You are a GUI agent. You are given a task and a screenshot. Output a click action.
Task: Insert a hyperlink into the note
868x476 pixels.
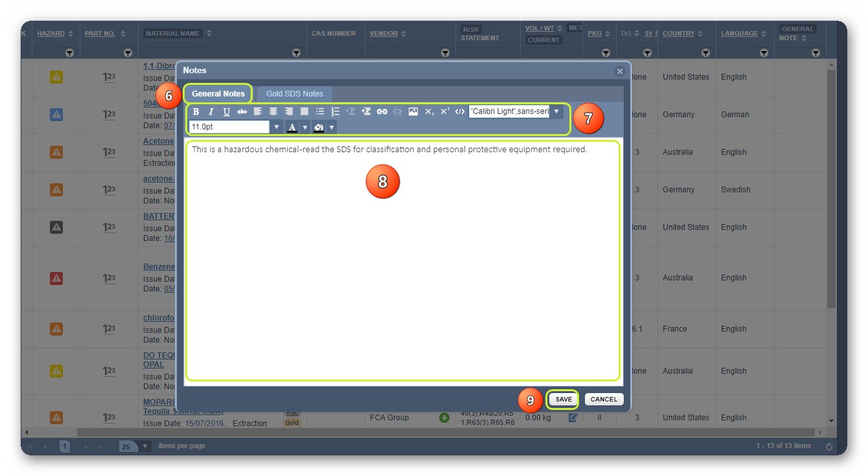[x=382, y=111]
